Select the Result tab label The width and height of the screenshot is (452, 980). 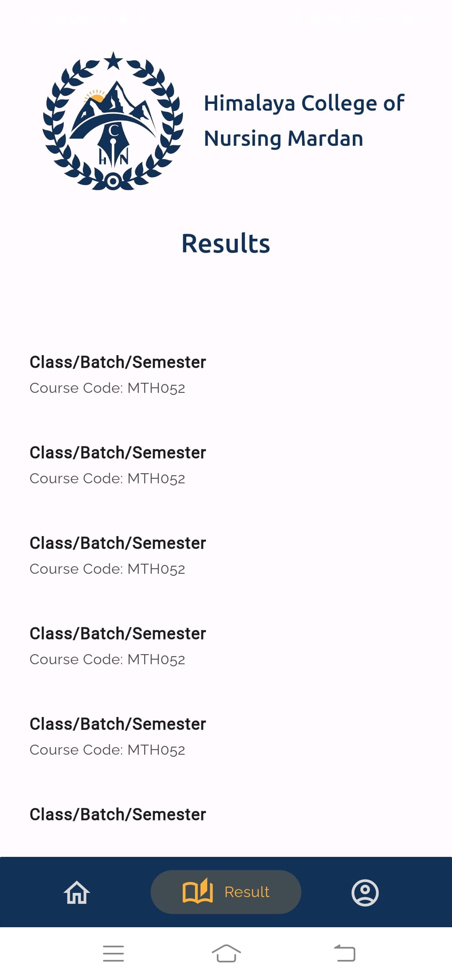(x=247, y=892)
